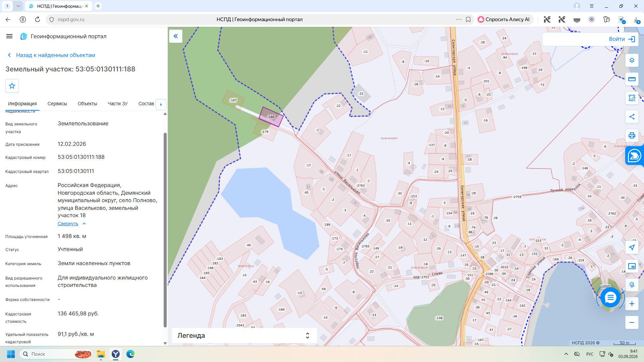Open the map layers icon
The height and width of the screenshot is (362, 644).
click(632, 60)
